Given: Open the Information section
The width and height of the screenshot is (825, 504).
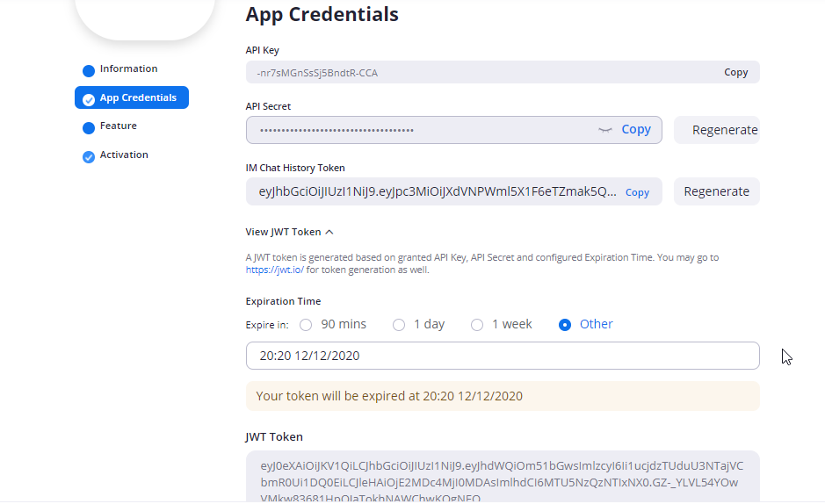Looking at the screenshot, I should pyautogui.click(x=128, y=69).
